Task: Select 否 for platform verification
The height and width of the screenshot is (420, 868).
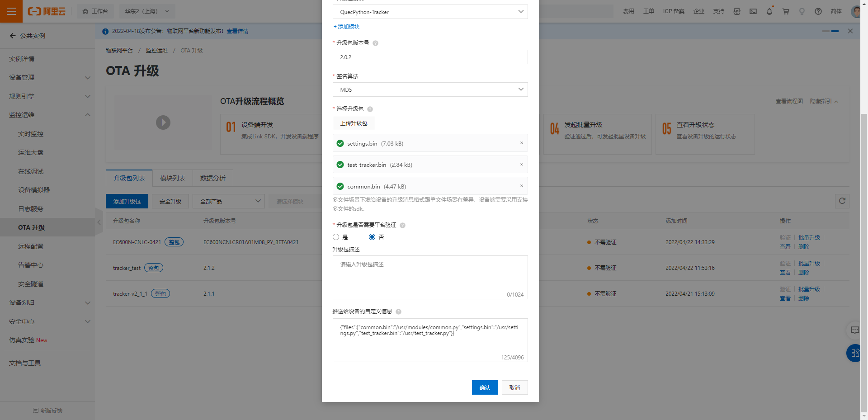Action: [372, 237]
